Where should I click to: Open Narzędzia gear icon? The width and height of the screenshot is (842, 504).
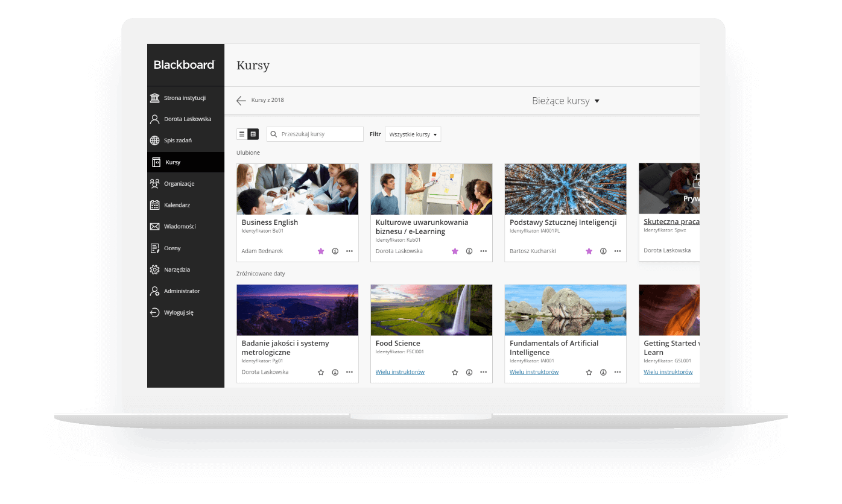click(x=155, y=269)
